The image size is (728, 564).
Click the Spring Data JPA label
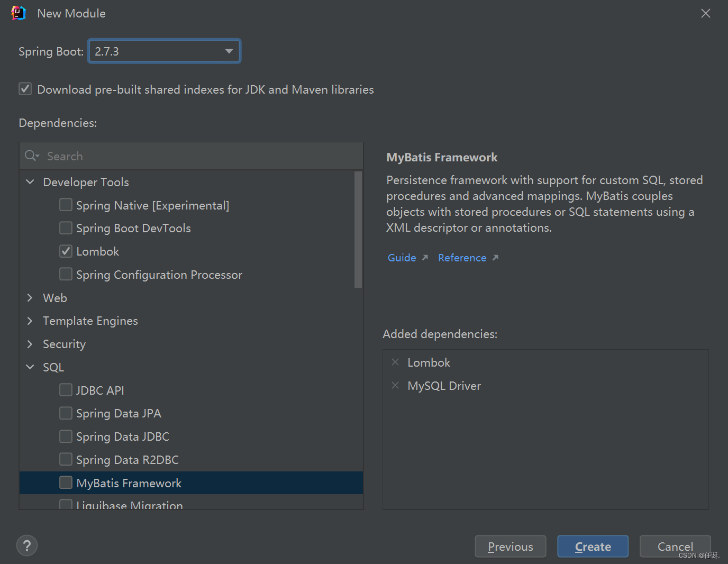click(119, 413)
